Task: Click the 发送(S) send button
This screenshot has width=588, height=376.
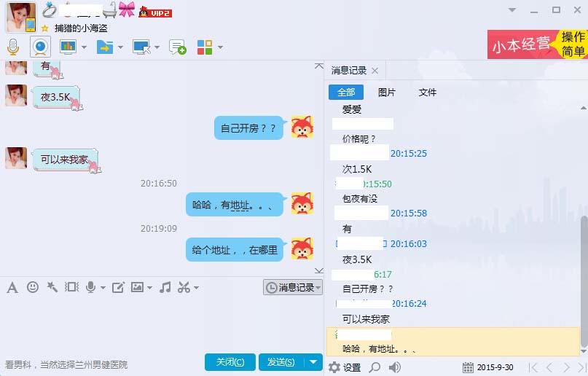Action: 281,362
